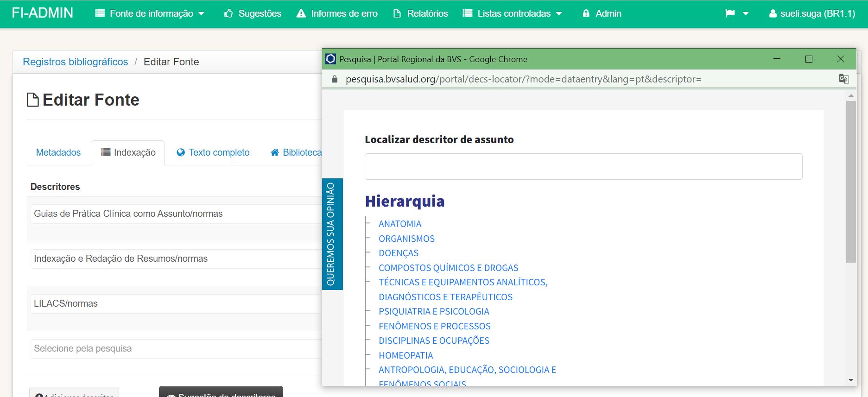This screenshot has width=868, height=397.
Task: Click the padlock site info icon
Action: click(335, 79)
